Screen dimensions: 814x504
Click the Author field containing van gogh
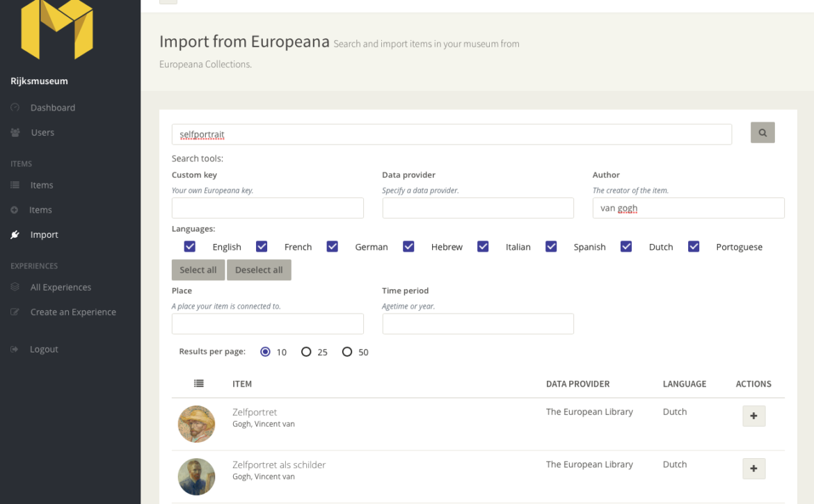pos(688,208)
